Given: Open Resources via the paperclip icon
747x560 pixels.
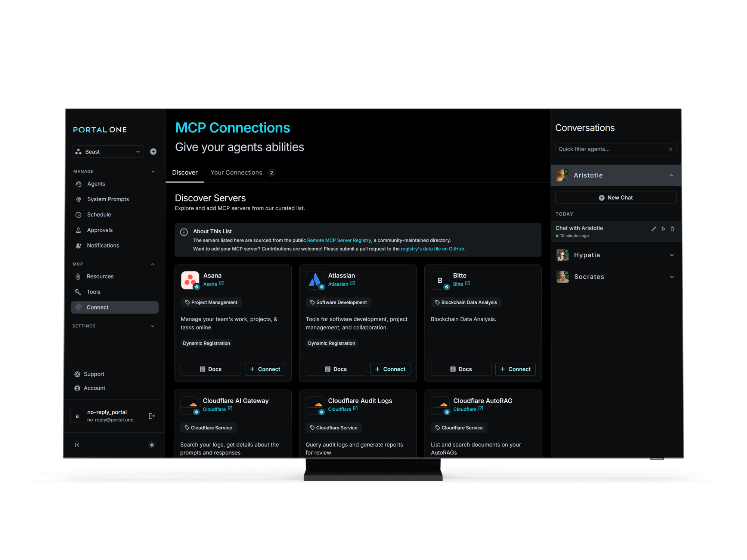Looking at the screenshot, I should point(78,276).
